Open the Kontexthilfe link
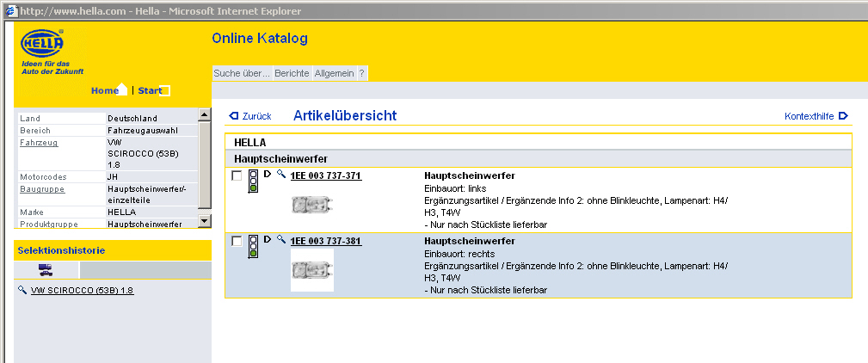This screenshot has height=363, width=868. [x=816, y=116]
